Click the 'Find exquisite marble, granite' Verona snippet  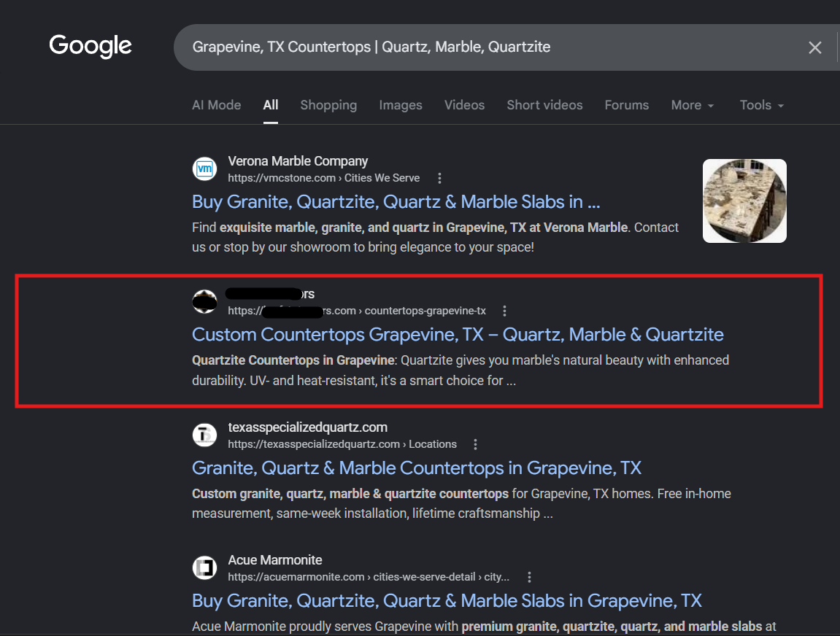435,237
